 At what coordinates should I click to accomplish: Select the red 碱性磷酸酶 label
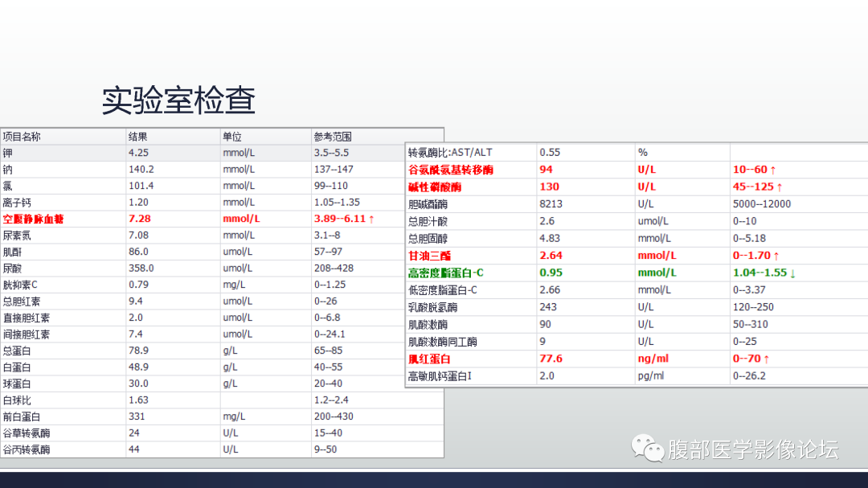[x=435, y=187]
